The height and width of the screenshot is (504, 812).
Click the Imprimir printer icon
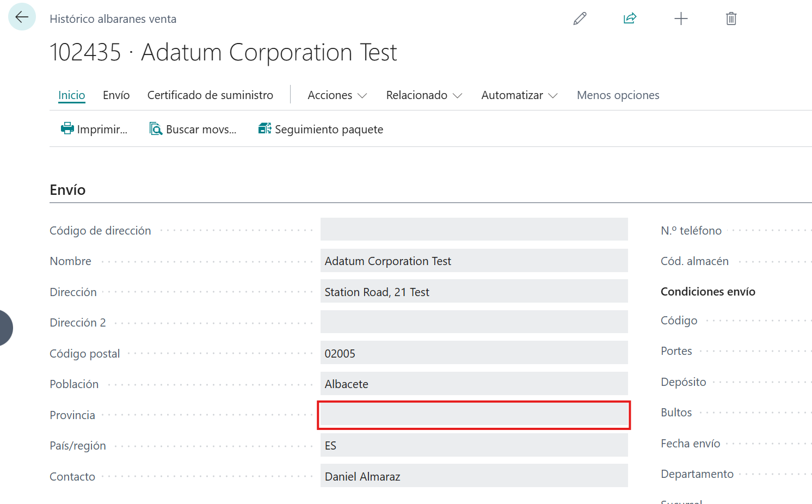tap(67, 129)
